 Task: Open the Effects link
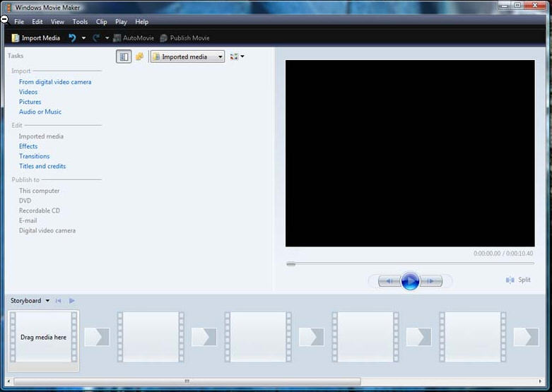click(x=28, y=146)
